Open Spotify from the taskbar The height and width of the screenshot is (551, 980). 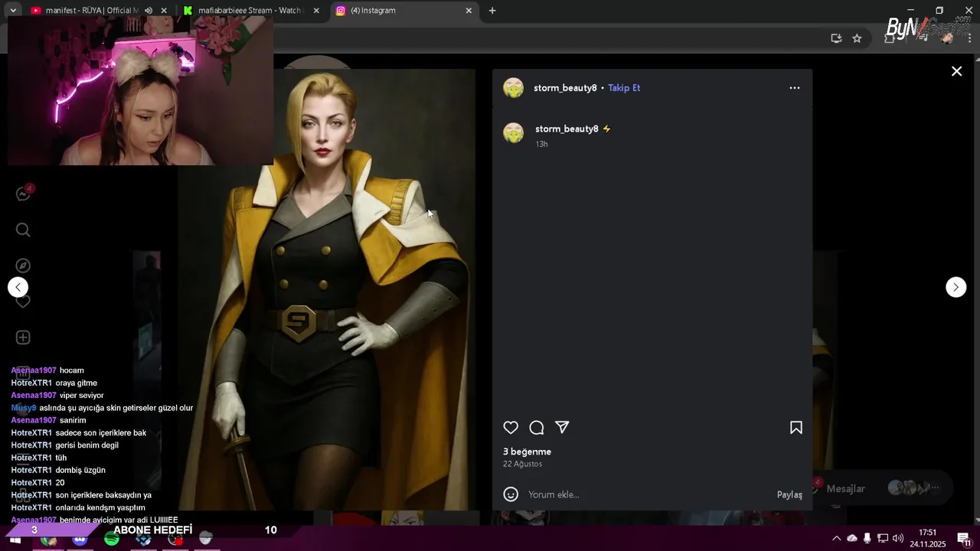click(112, 540)
